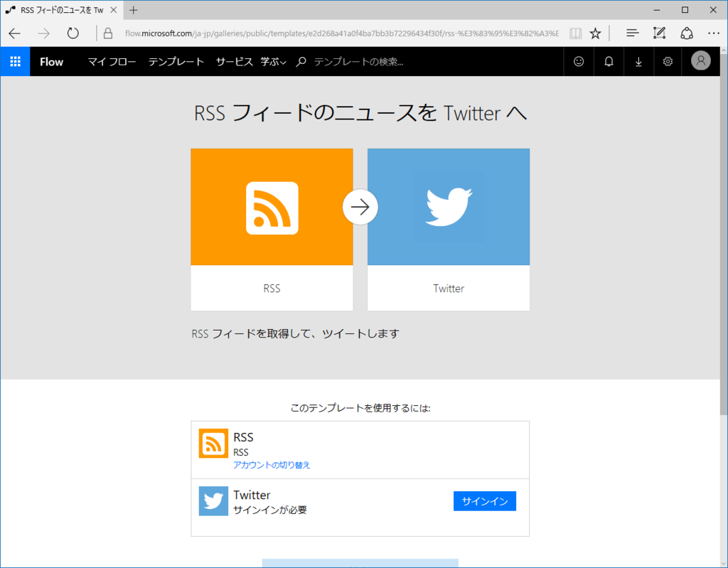Expand the 学ぶ dropdown
The height and width of the screenshot is (568, 728).
pyautogui.click(x=274, y=62)
